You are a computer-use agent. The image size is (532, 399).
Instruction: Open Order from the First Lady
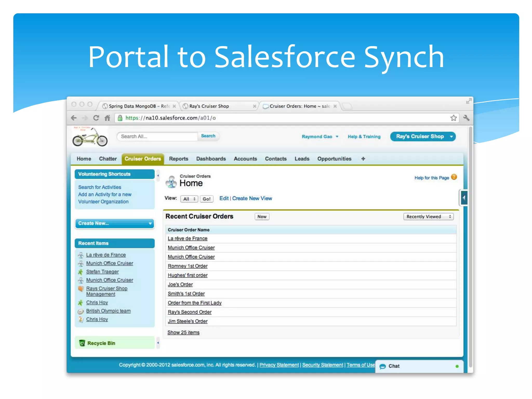(195, 303)
